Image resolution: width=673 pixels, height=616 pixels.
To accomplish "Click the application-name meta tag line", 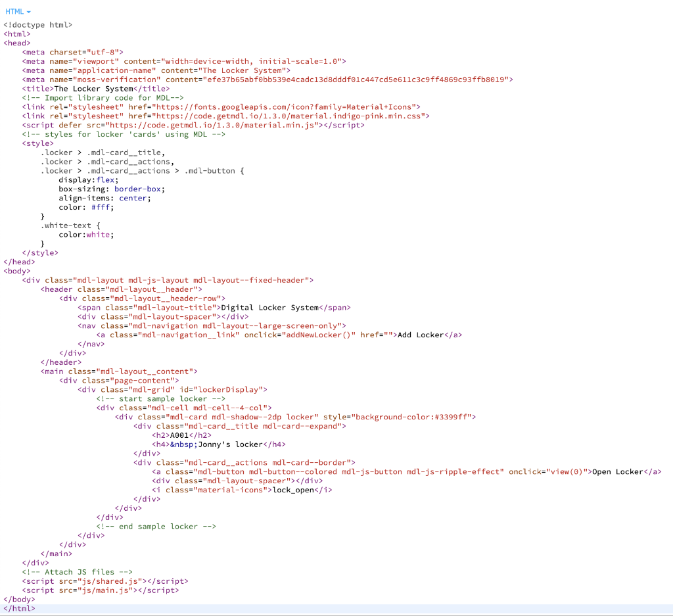I will pyautogui.click(x=156, y=70).
